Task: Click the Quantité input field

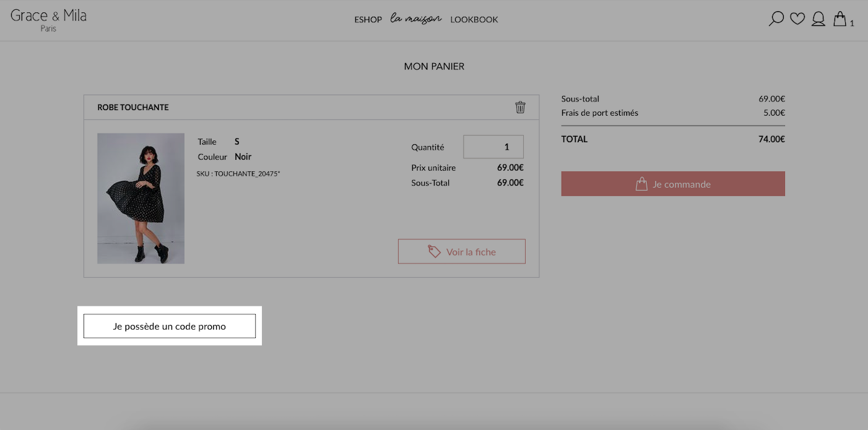Action: tap(493, 147)
